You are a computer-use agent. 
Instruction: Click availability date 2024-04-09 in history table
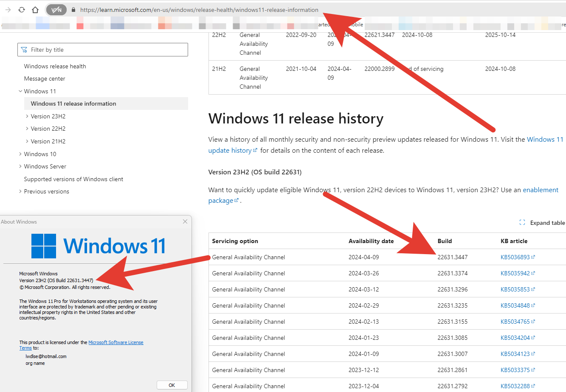[x=364, y=257]
